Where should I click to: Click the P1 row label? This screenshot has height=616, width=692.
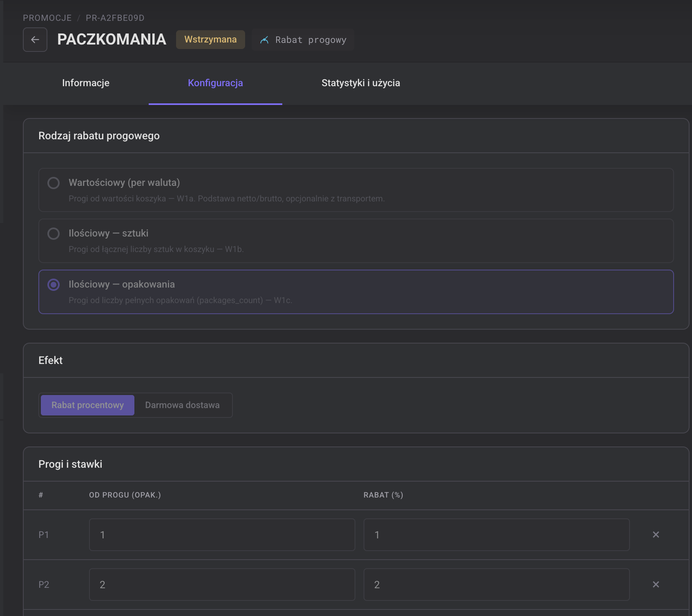click(x=44, y=535)
